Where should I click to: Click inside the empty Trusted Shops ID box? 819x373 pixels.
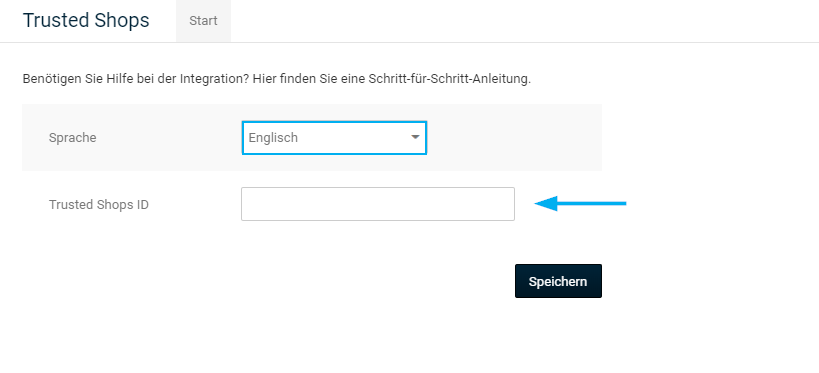click(378, 204)
